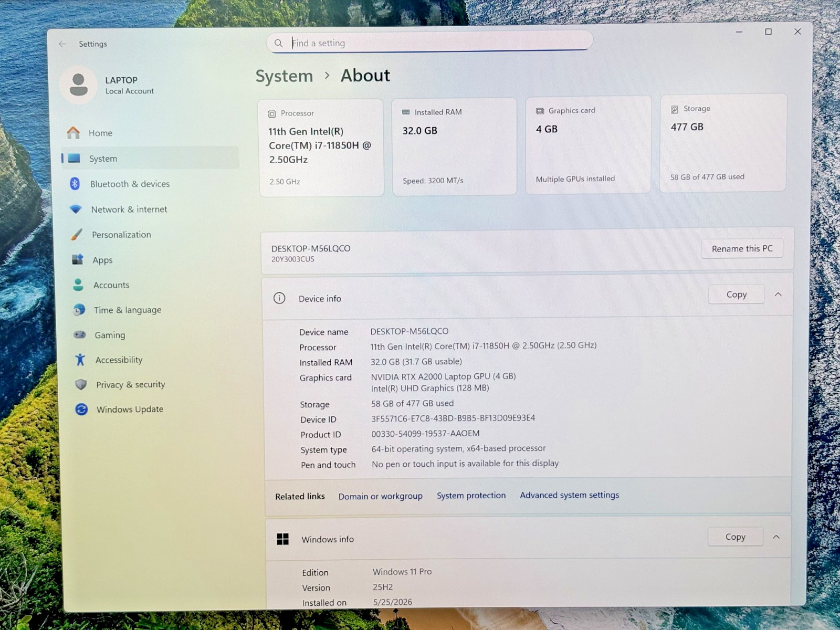Click the Privacy & security shield icon
This screenshot has height=630, width=840.
tap(81, 384)
